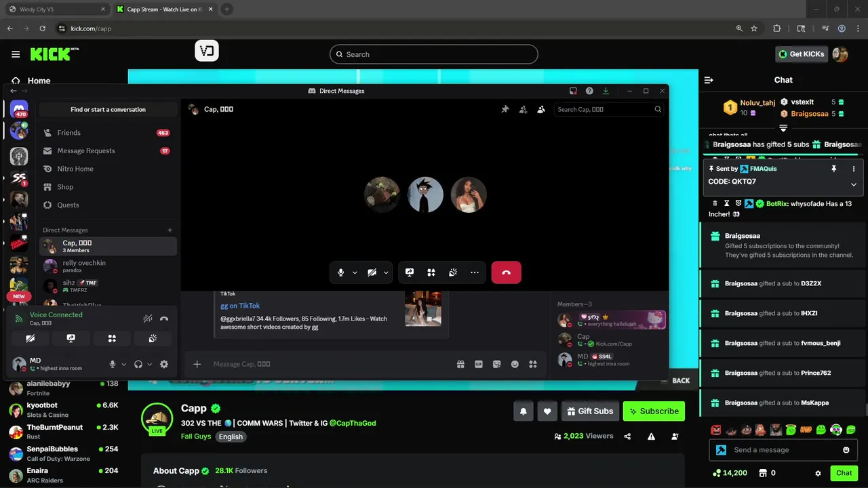The height and width of the screenshot is (488, 868).
Task: Open Discord direct messages home icon
Action: [19, 109]
